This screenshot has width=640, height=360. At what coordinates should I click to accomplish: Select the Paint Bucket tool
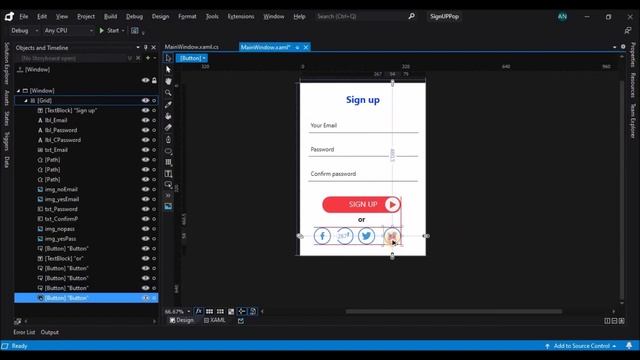pos(168,116)
